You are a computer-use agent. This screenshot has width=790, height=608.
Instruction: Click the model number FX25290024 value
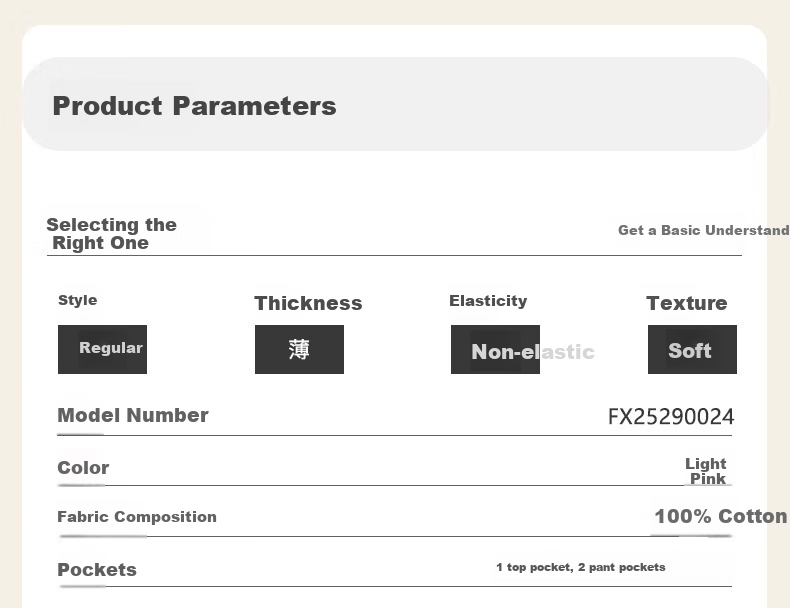[671, 417]
